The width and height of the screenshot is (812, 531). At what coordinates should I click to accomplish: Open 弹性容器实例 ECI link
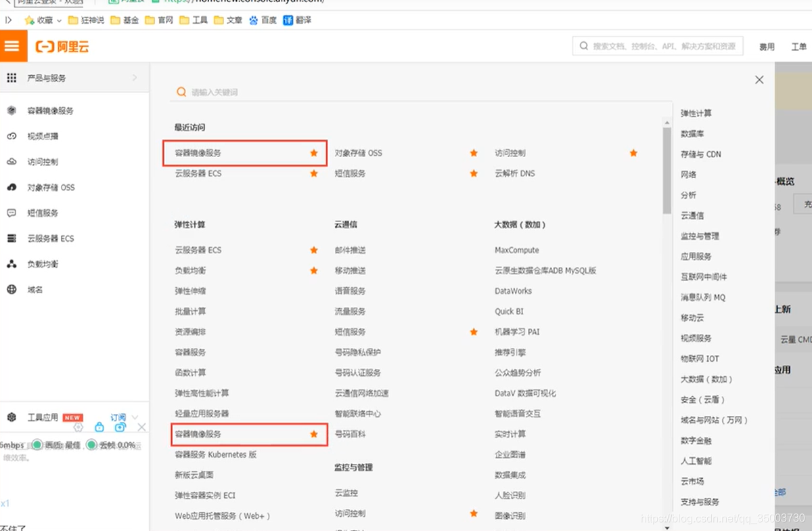[205, 495]
